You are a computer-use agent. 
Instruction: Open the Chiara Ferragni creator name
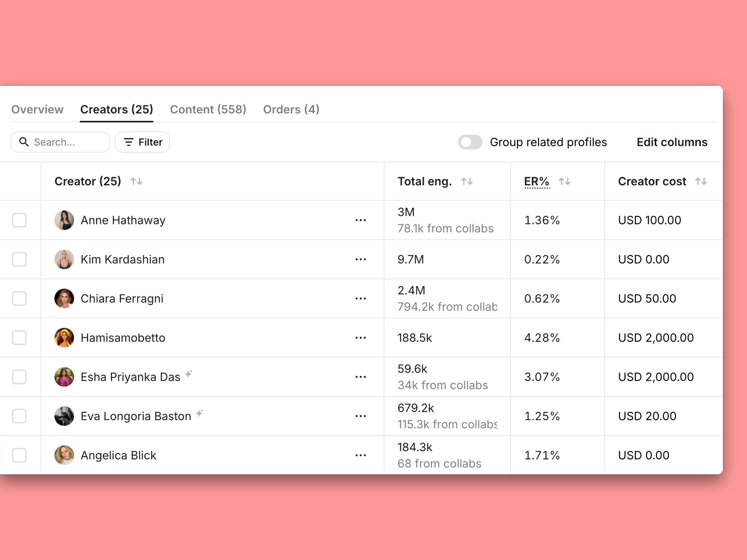122,299
